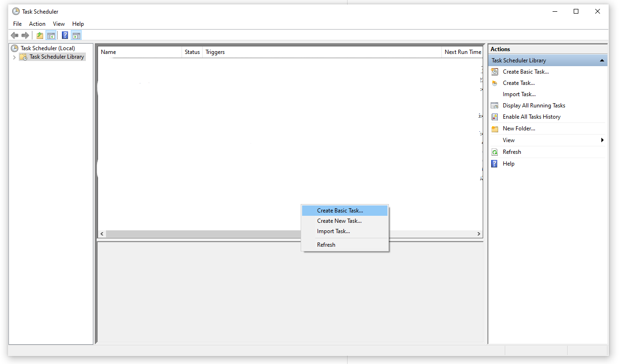The height and width of the screenshot is (364, 622).
Task: Select the Create Basic Task icon
Action: click(x=494, y=71)
